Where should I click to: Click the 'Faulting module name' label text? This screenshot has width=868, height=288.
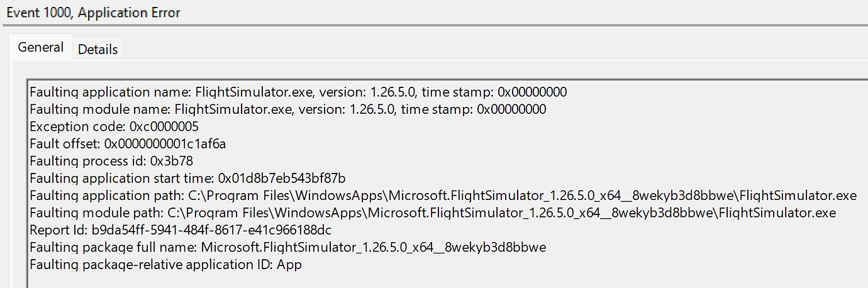point(100,109)
